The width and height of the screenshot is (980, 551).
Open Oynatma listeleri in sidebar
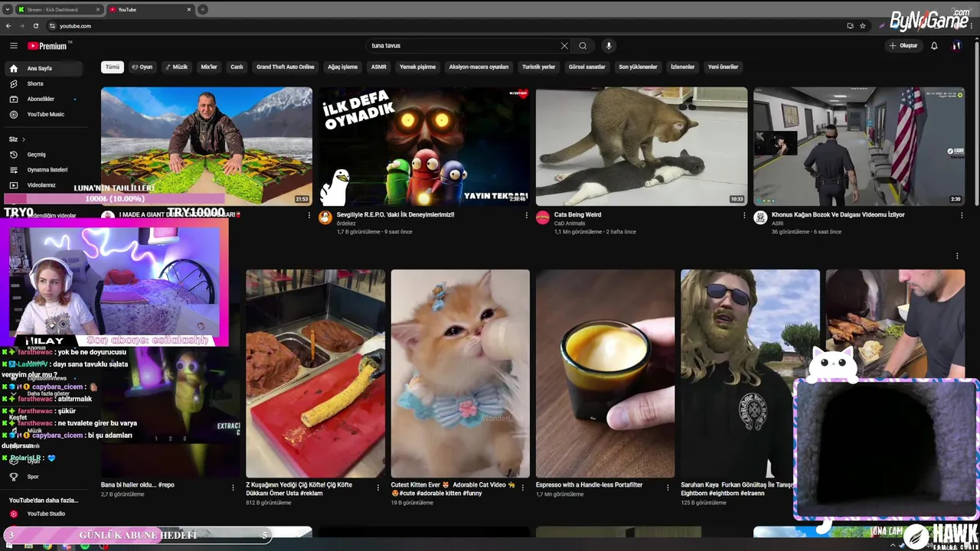point(43,170)
